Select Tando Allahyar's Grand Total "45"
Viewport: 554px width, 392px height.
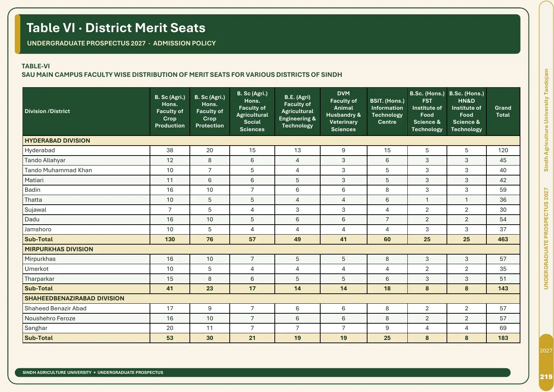coord(503,160)
